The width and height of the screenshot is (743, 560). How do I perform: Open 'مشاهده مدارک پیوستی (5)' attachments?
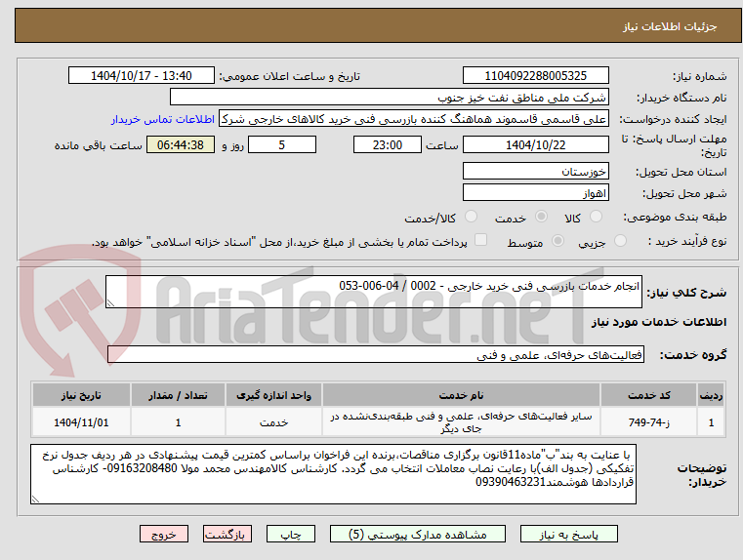418,534
